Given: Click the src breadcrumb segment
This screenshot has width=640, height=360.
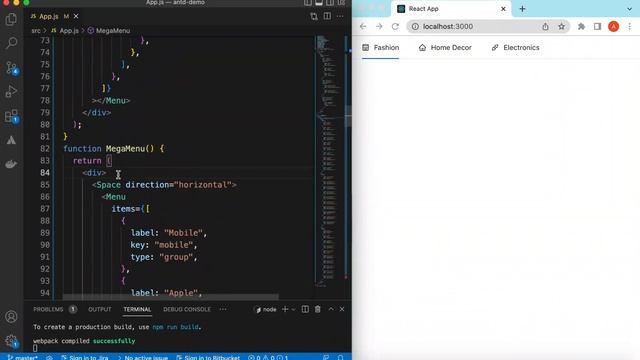Looking at the screenshot, I should click(36, 31).
